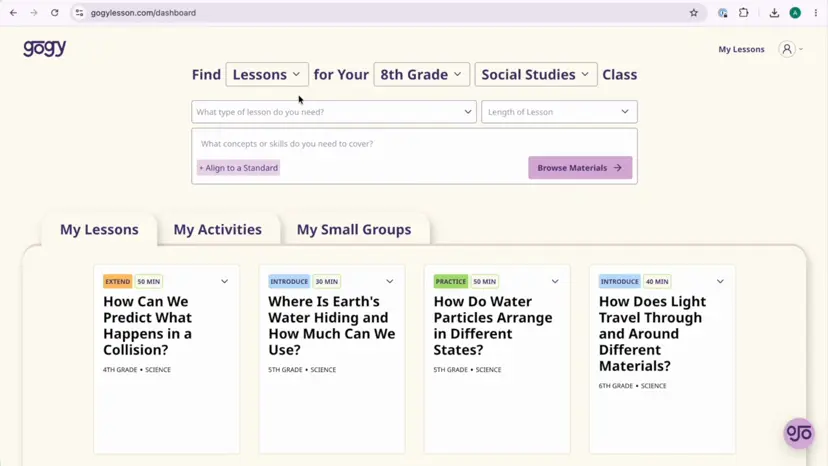Click the Browse Materials button
This screenshot has height=466, width=828.
point(580,168)
